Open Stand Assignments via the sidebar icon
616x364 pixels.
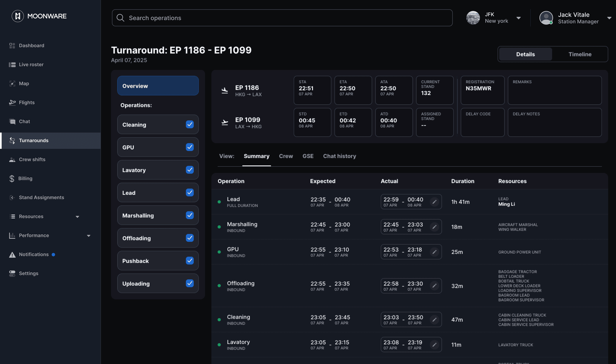pyautogui.click(x=12, y=197)
